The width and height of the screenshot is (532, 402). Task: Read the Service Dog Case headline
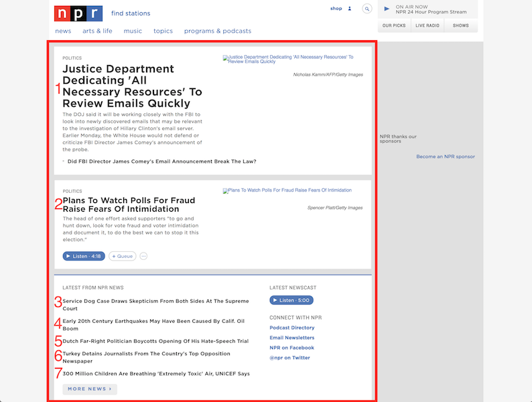click(155, 305)
